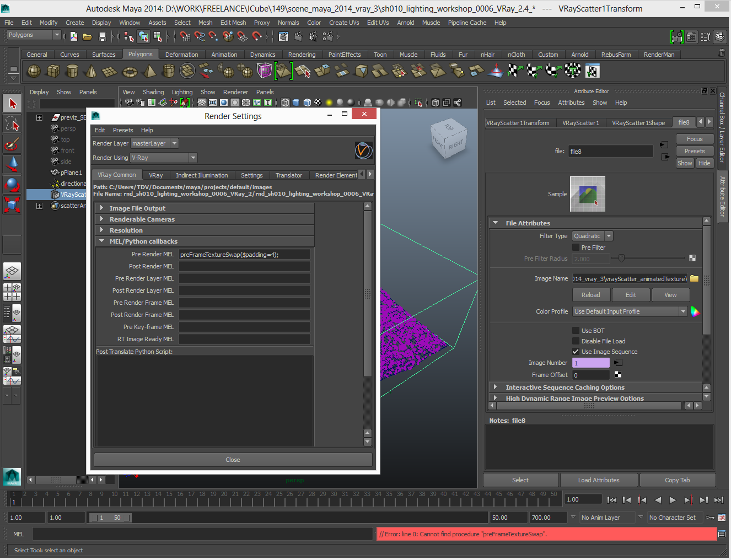Switch to Indirect Illumination tab

click(x=202, y=175)
